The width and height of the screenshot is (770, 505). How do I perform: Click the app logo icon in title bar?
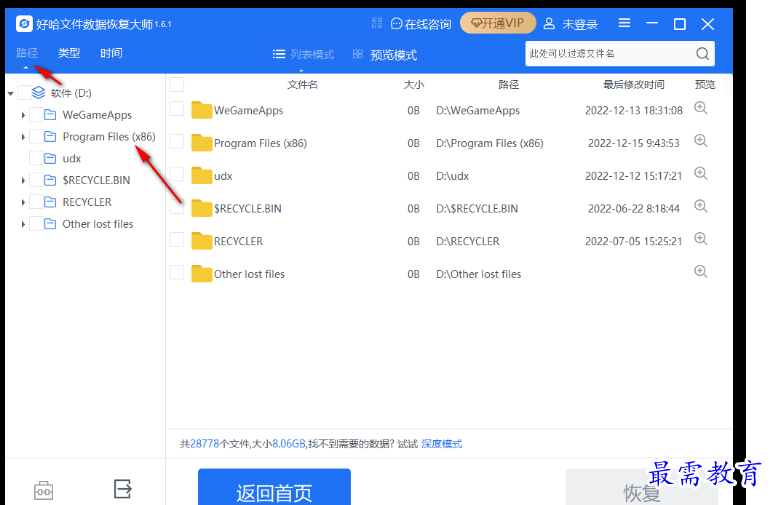pos(24,24)
